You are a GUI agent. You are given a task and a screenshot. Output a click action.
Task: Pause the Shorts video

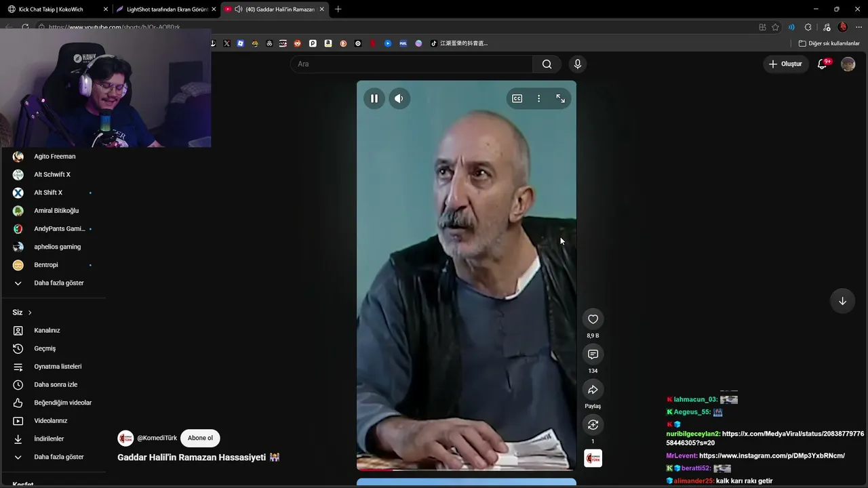tap(374, 98)
